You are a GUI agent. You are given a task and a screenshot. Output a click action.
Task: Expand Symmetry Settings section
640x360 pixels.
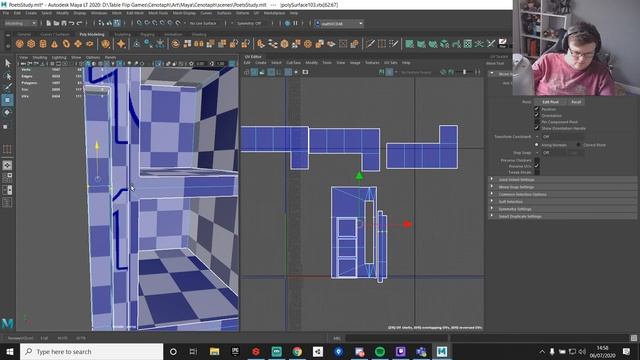(x=562, y=209)
